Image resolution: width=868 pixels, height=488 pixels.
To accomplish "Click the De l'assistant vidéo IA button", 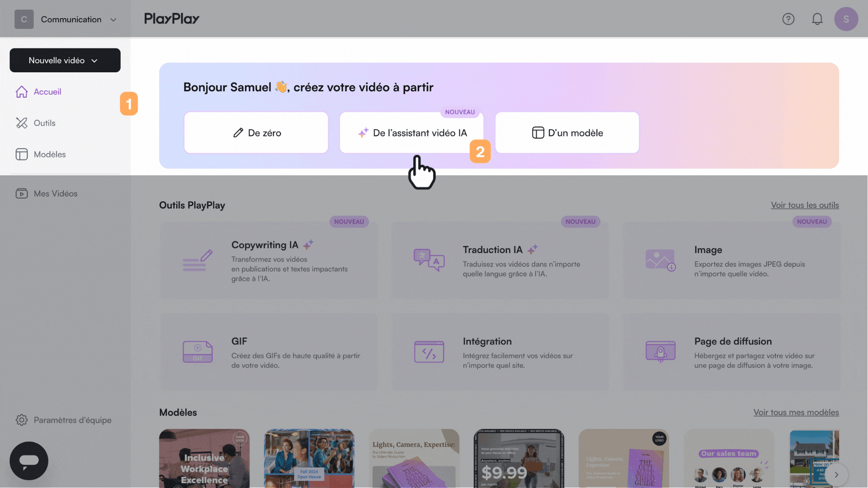I will coord(411,133).
